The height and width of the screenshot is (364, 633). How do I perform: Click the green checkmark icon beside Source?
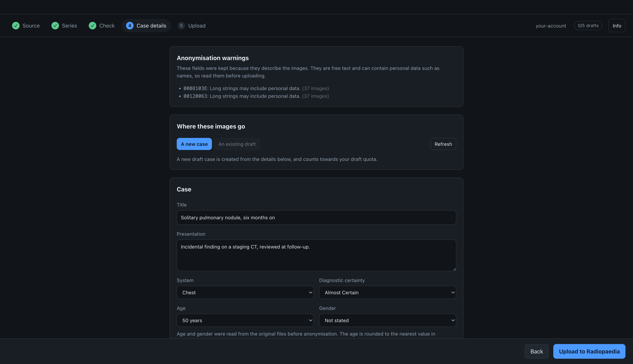16,25
